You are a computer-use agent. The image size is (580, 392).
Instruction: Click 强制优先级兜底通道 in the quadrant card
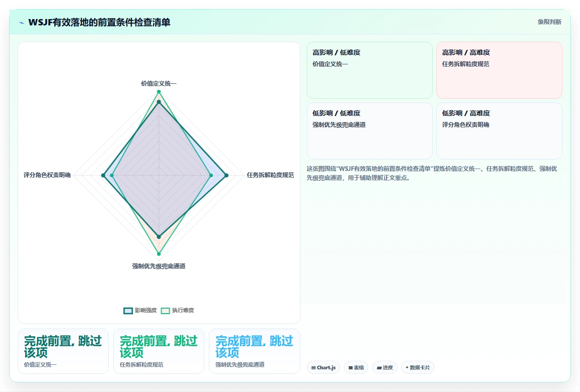pos(339,125)
